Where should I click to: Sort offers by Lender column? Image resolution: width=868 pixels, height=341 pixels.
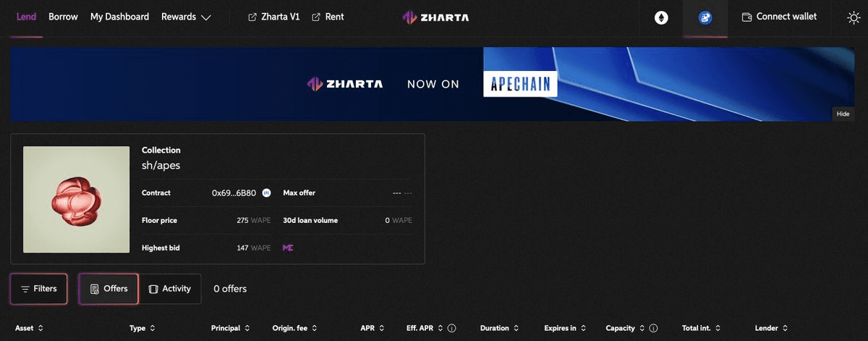pos(771,328)
